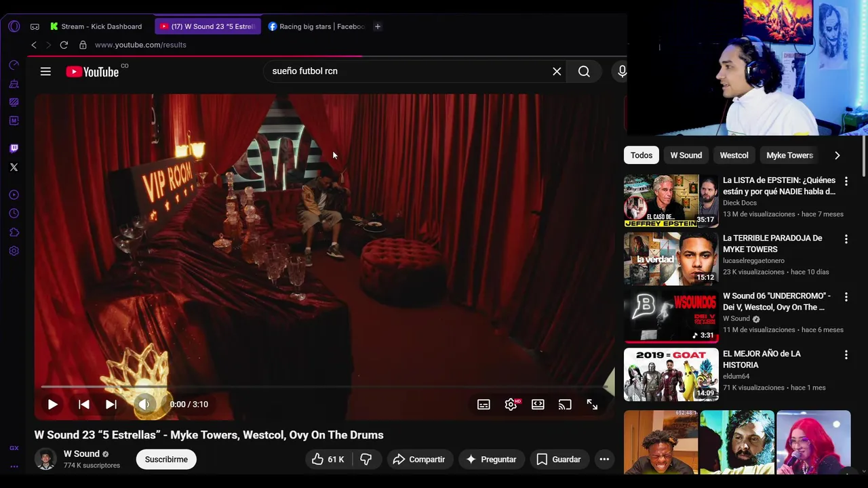Open browser Settings gear in sidebar
This screenshot has width=868, height=488.
click(x=14, y=251)
